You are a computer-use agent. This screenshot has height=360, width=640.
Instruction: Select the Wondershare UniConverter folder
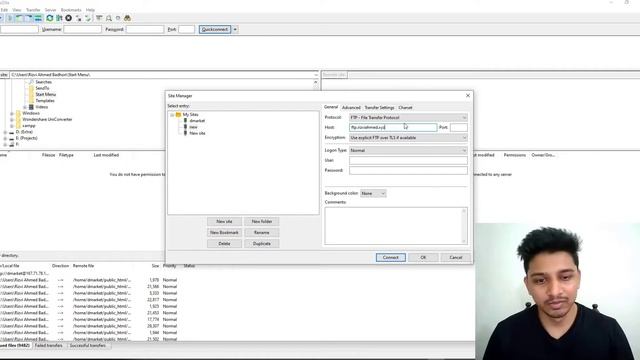click(x=47, y=120)
